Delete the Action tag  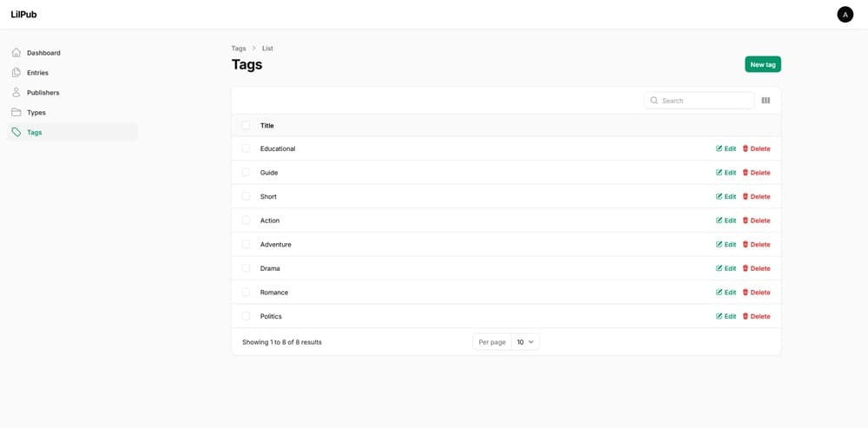pos(755,221)
